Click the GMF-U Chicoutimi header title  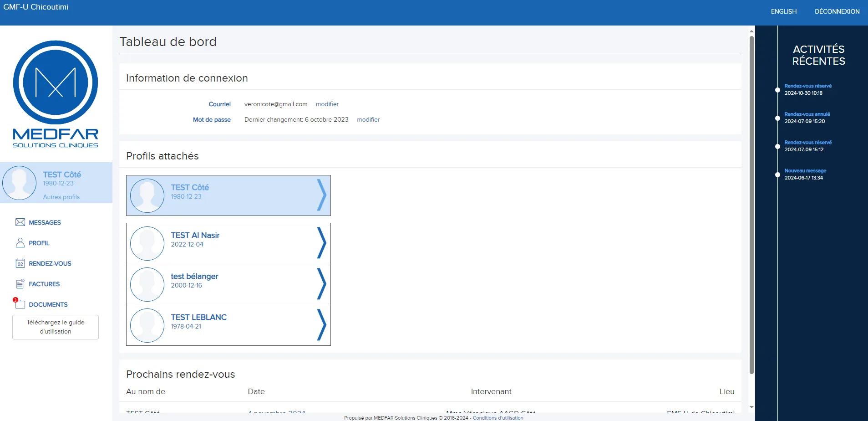click(x=36, y=7)
